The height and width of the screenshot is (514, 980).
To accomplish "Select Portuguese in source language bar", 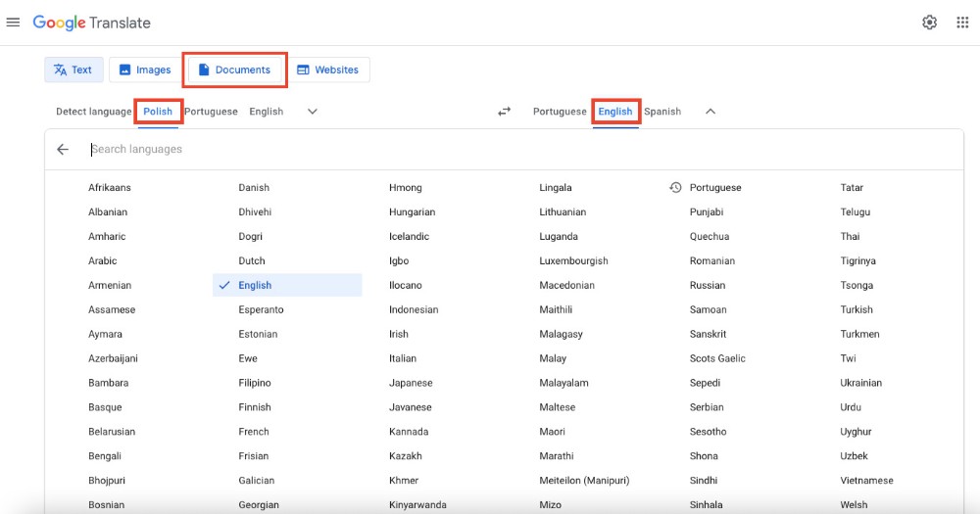I will 211,112.
